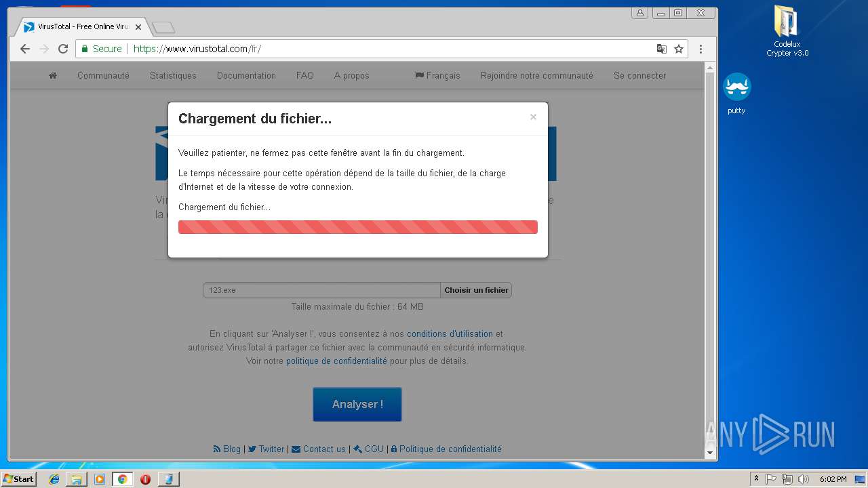The width and height of the screenshot is (868, 488).
Task: Show hidden tray icons arrow
Action: pos(756,479)
